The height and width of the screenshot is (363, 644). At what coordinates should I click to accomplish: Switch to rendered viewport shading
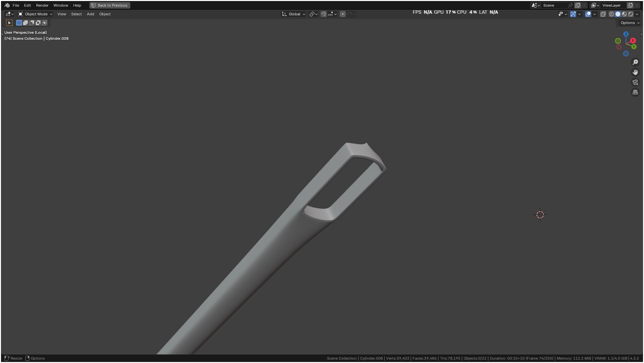coord(630,14)
